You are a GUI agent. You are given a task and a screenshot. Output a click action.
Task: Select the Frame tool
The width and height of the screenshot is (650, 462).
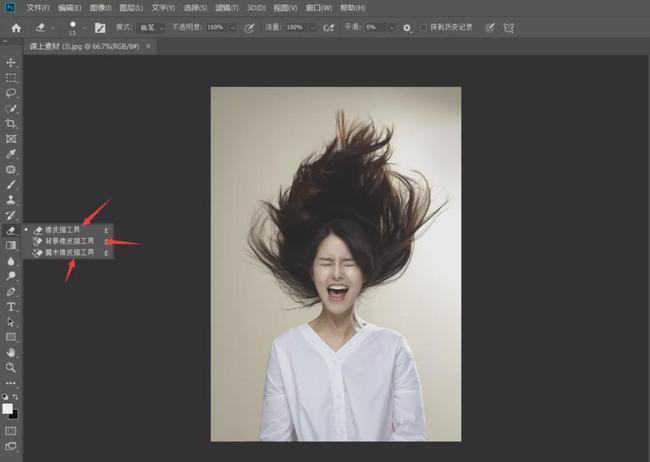(11, 139)
